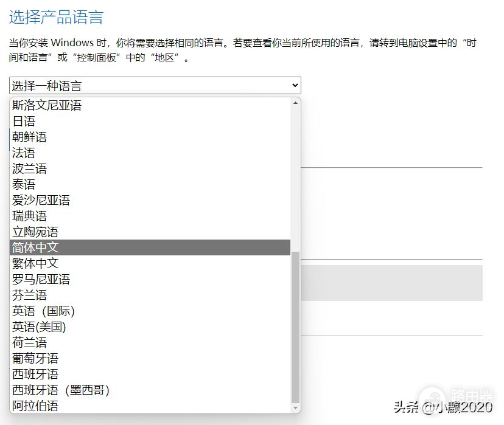Click the language list scrollbar thumb

click(295, 327)
